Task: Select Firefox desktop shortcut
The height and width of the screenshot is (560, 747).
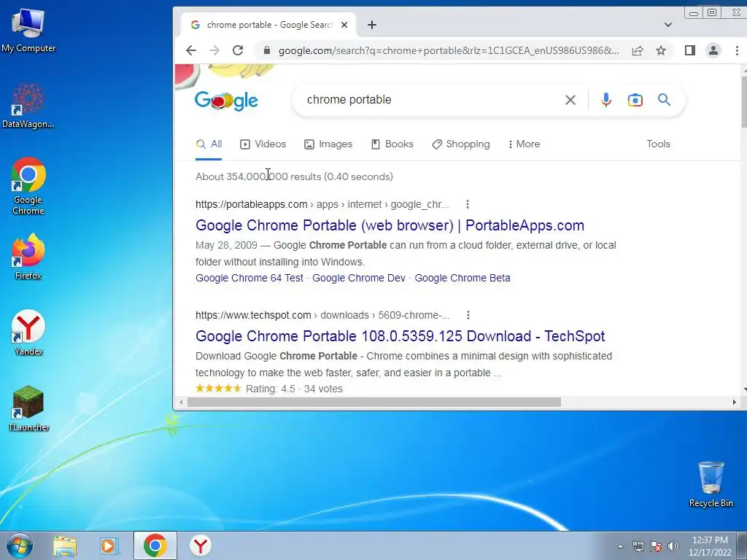Action: point(28,256)
